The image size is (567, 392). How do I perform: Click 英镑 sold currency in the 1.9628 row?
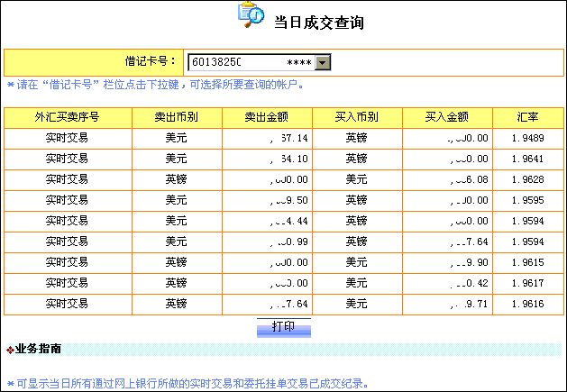[177, 179]
